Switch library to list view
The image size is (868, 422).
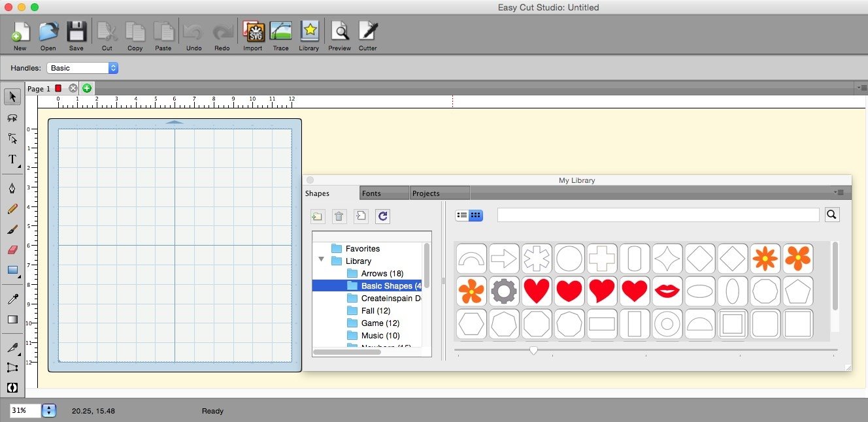(462, 215)
